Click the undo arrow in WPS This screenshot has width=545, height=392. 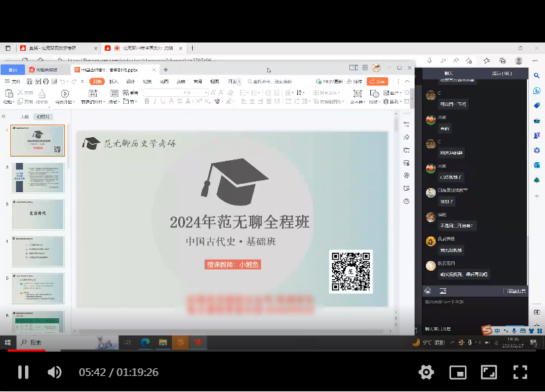click(x=63, y=81)
